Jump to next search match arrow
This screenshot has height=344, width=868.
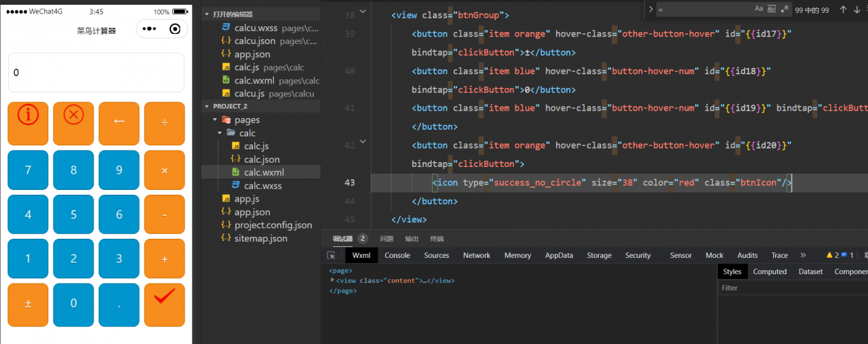point(857,9)
